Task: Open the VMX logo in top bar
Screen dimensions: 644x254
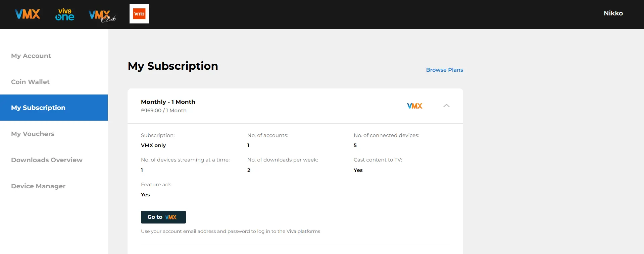Action: click(x=28, y=14)
